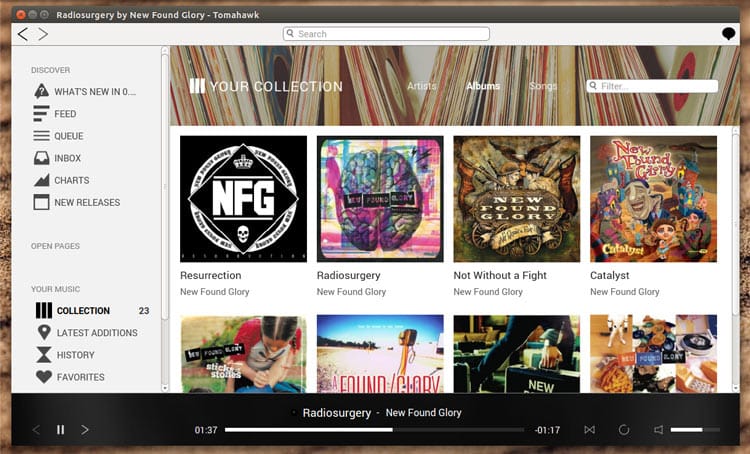This screenshot has width=750, height=454.
Task: Mute the volume speaker icon
Action: 658,430
